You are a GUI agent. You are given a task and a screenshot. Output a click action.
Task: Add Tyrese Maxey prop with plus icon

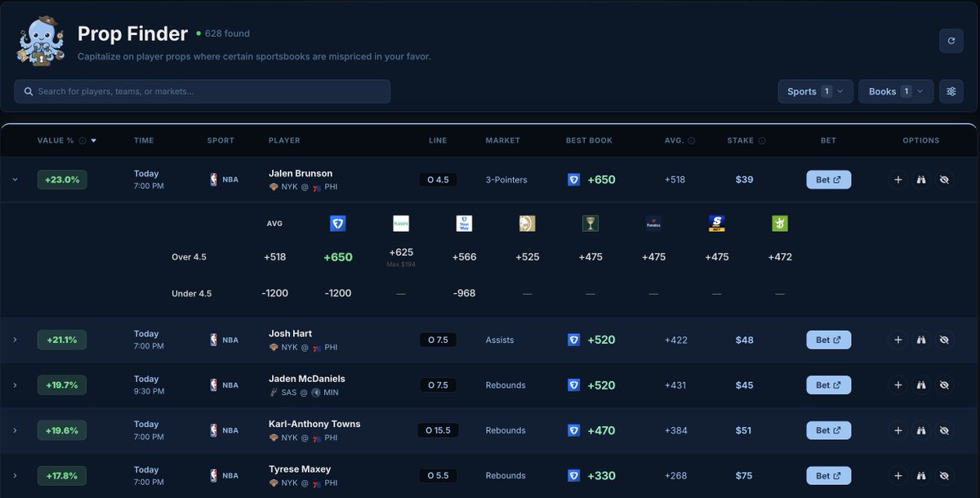898,476
